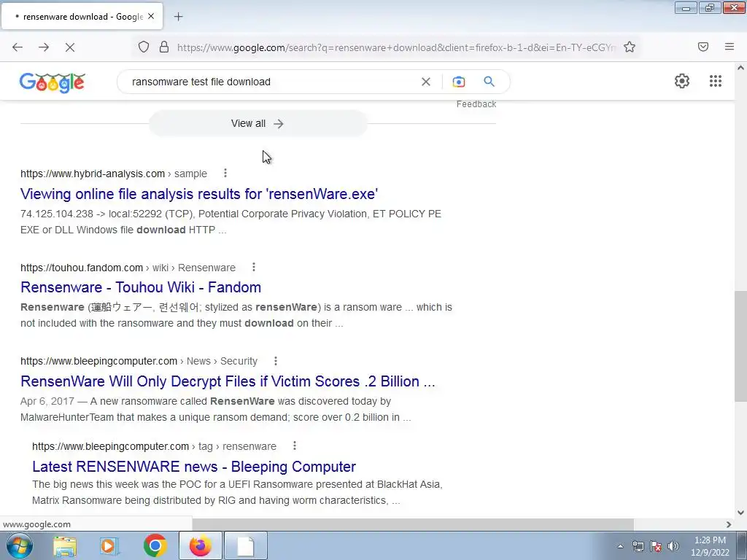Search by image with camera icon
The height and width of the screenshot is (560, 747).
coord(458,82)
